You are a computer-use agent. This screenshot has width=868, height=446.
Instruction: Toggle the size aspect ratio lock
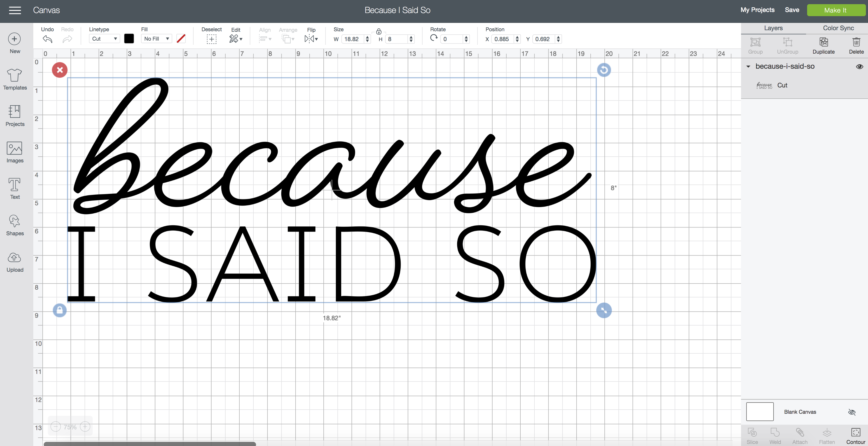[x=379, y=31]
